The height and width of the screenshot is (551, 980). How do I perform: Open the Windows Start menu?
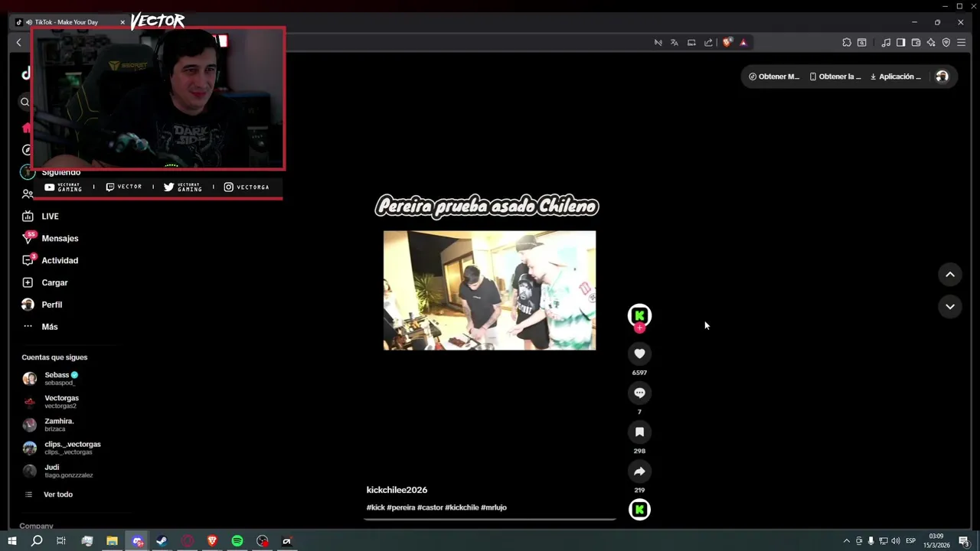point(12,541)
